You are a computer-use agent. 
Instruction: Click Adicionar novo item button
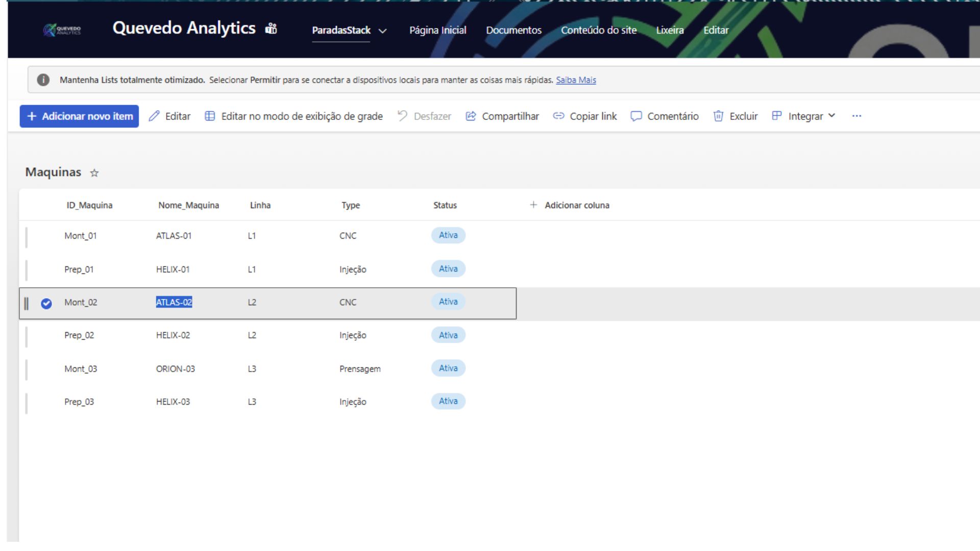pos(79,116)
